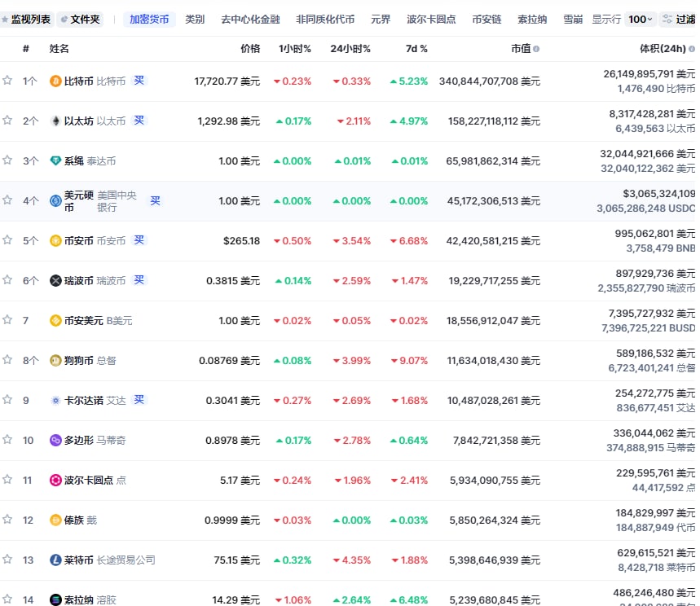The width and height of the screenshot is (700, 606).
Task: Click the BNB (币安币) coin logo
Action: 55,240
